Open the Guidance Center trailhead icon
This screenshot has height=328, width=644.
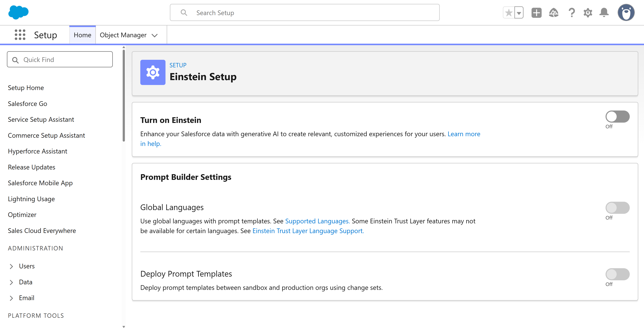coord(554,12)
